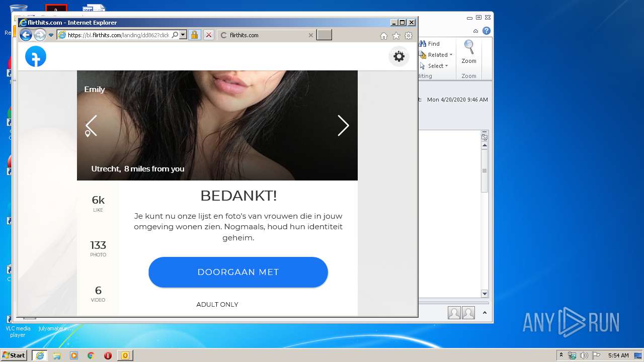Open Outlook help question mark icon

pyautogui.click(x=487, y=31)
